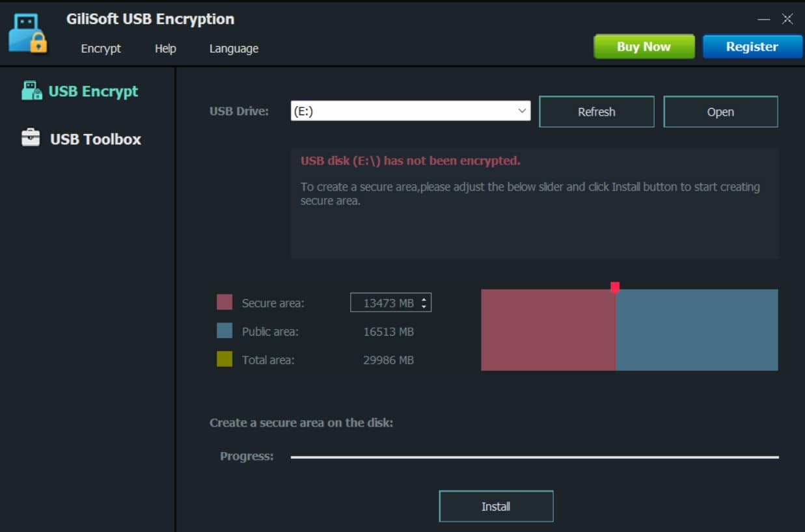Click the Secure area color legend square

(x=225, y=301)
